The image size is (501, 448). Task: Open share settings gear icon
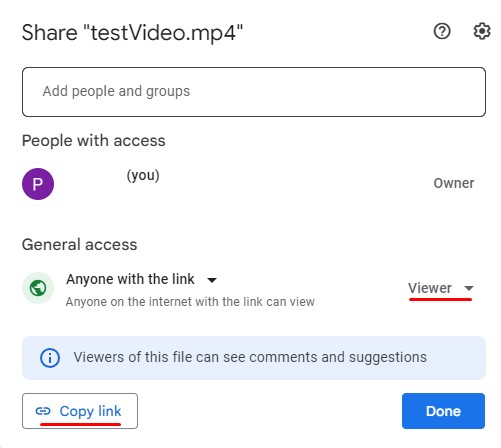[x=482, y=31]
